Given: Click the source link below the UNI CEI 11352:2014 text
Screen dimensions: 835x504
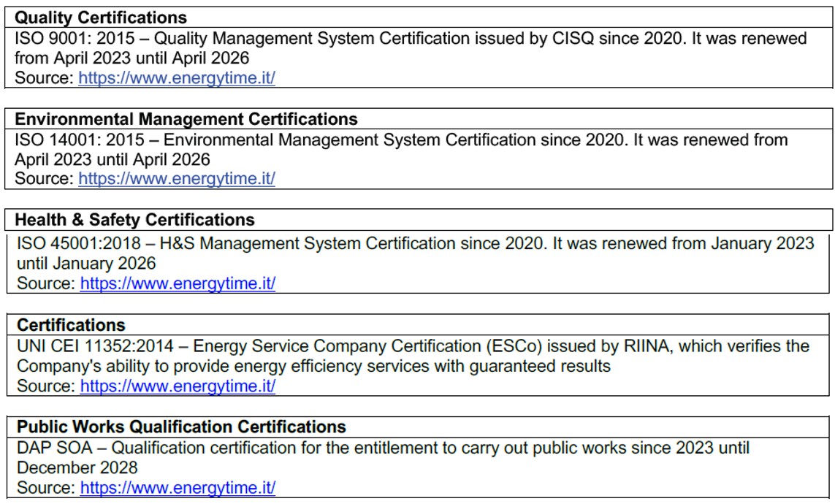Looking at the screenshot, I should click(x=178, y=386).
